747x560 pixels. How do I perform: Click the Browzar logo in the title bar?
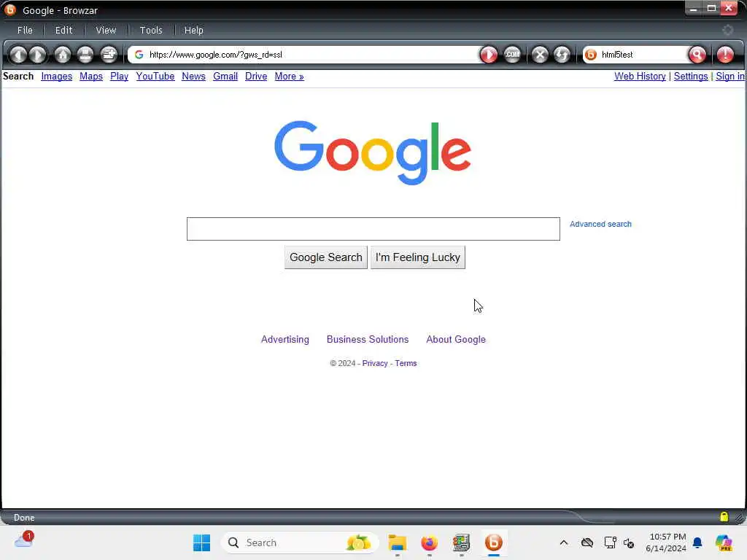(10, 9)
